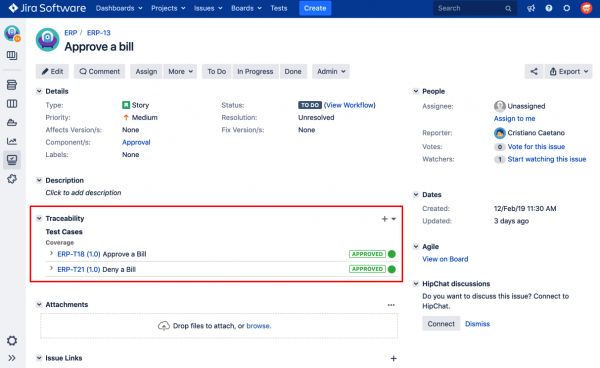Transition issue to Done
This screenshot has width=600, height=368.
click(293, 72)
